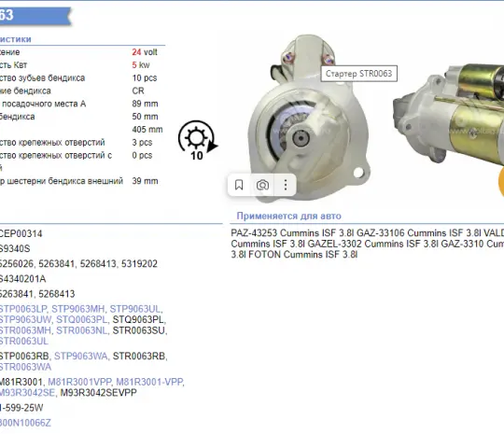Click the camera search icon on the image
This screenshot has width=504, height=434.
tap(262, 185)
